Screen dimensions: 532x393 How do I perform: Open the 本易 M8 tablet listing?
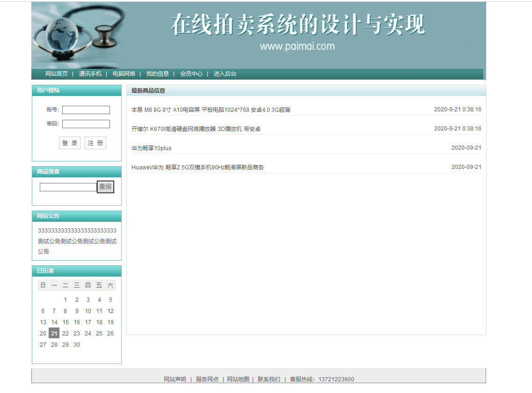pyautogui.click(x=211, y=110)
